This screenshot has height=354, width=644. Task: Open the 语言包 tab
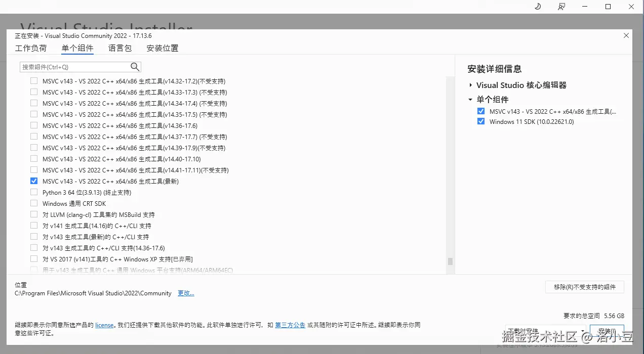(x=119, y=48)
